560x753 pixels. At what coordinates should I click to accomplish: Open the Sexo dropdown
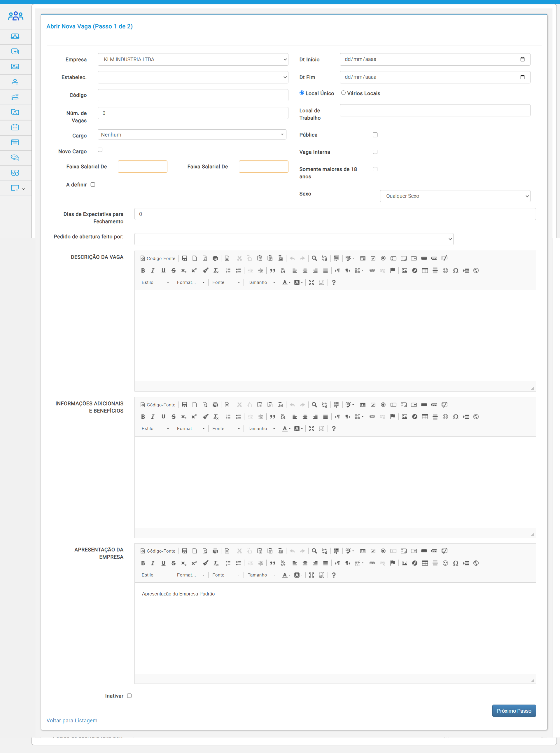pos(455,196)
